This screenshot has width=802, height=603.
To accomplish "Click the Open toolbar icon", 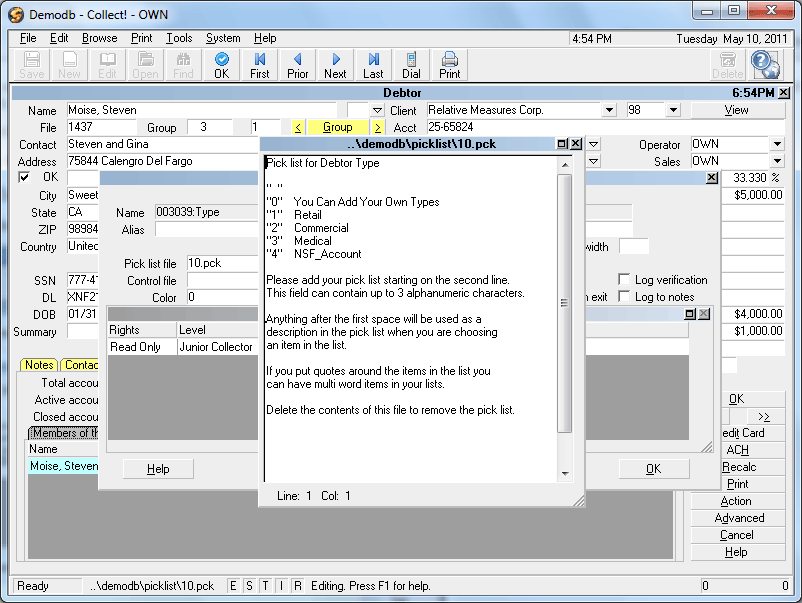I will [145, 65].
